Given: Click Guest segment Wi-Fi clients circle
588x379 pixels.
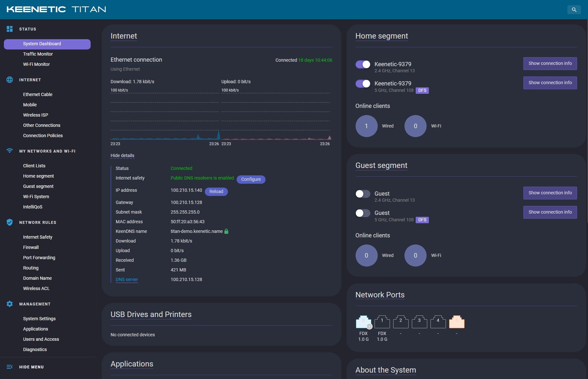Looking at the screenshot, I should (415, 255).
